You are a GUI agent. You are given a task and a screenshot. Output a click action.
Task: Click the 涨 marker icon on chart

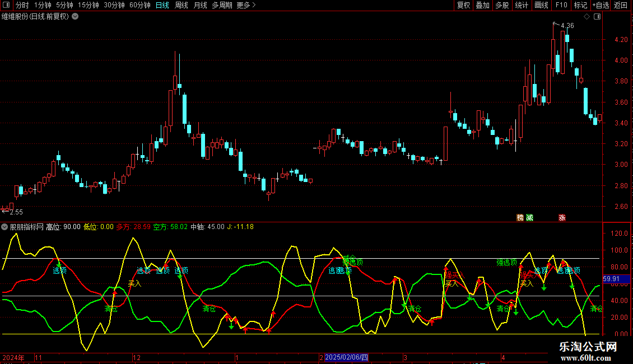(562, 217)
